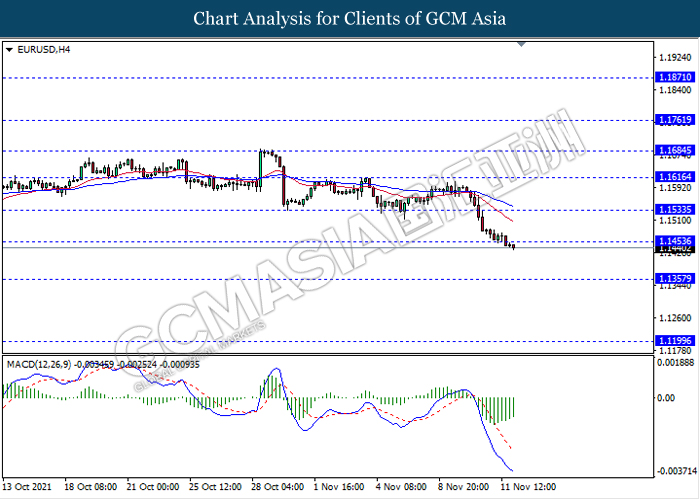The width and height of the screenshot is (700, 500).
Task: Click the 0.00 MACD zero level value
Action: point(667,398)
